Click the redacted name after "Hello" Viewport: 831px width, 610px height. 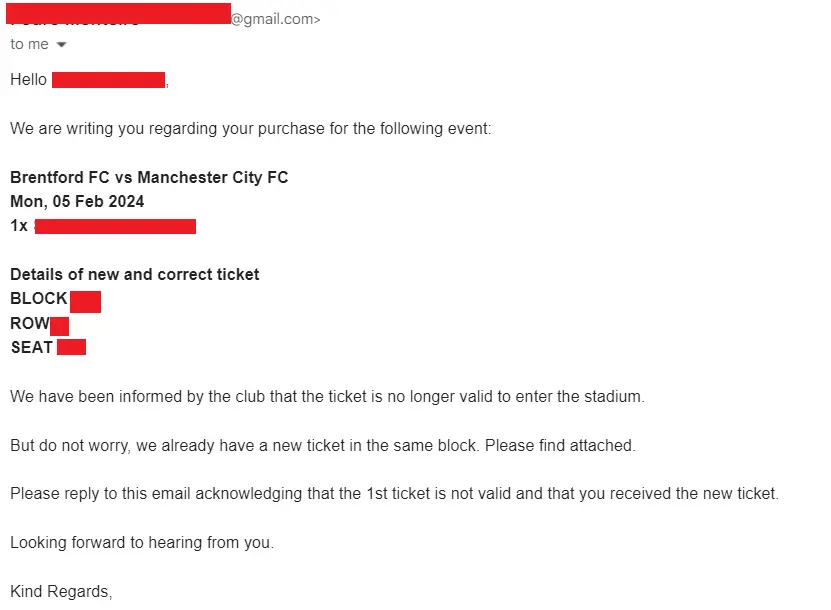pyautogui.click(x=108, y=79)
